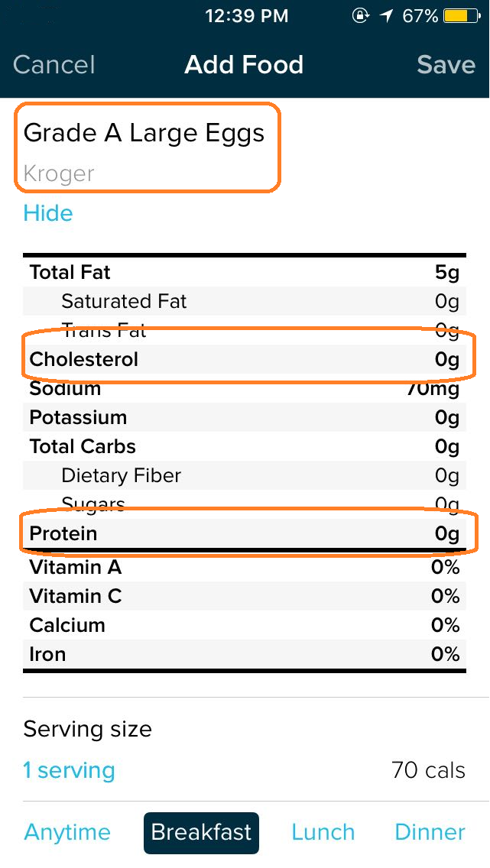Tap the Cholesterol row value

pos(447,359)
